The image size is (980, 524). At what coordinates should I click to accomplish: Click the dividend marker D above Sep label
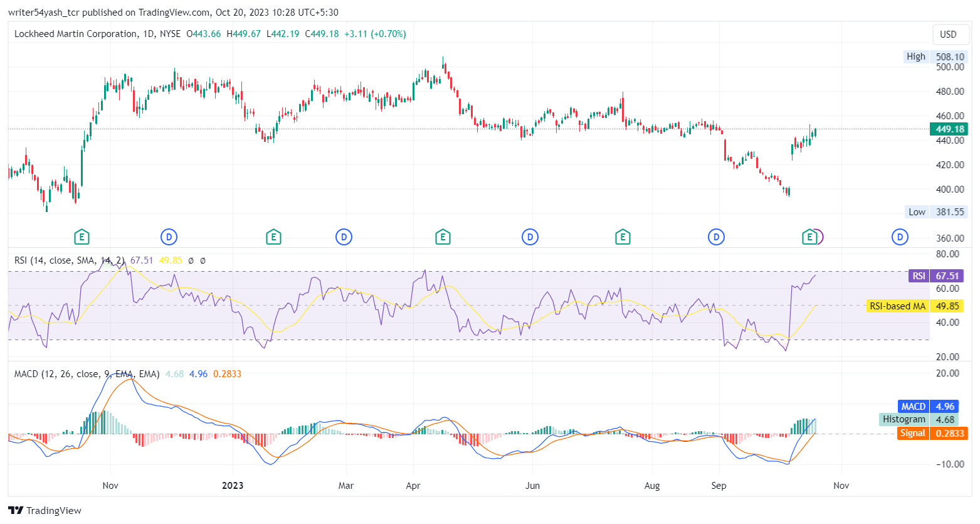(716, 237)
